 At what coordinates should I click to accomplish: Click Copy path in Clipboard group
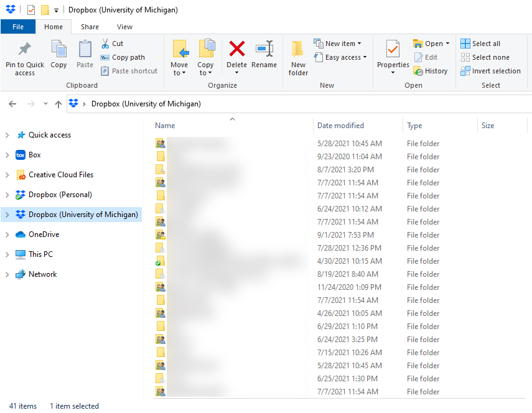[x=123, y=57]
